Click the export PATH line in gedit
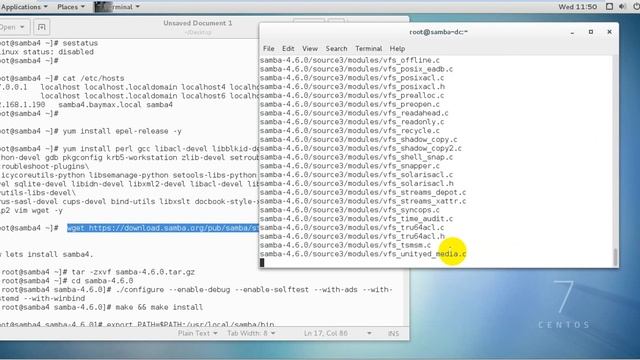The width and height of the screenshot is (640, 360). 137,324
